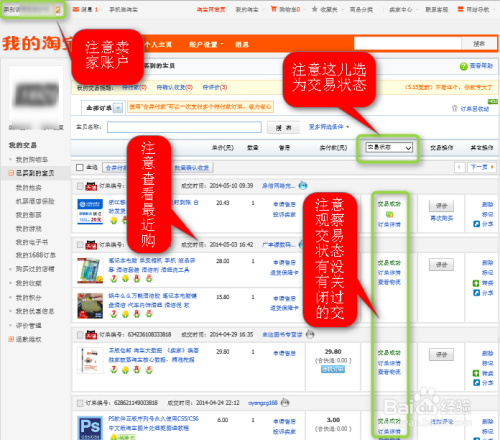
Task: Click the top orange-bar search input
Action: click(x=408, y=43)
